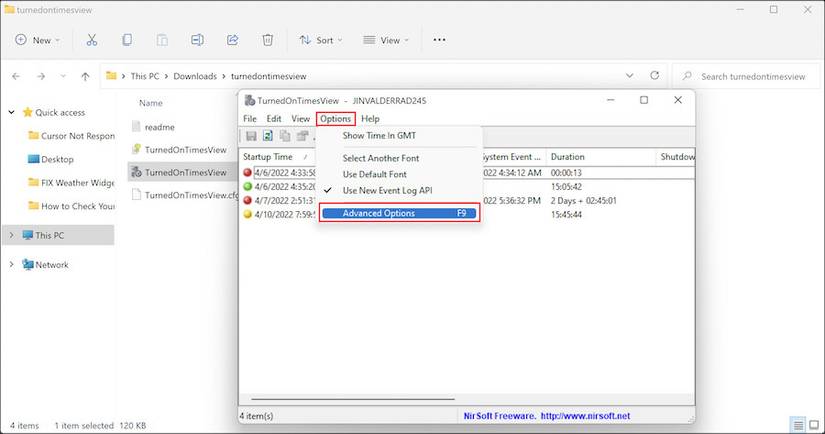Click the 15:05:42 duration cell
This screenshot has width=825, height=434.
point(566,186)
